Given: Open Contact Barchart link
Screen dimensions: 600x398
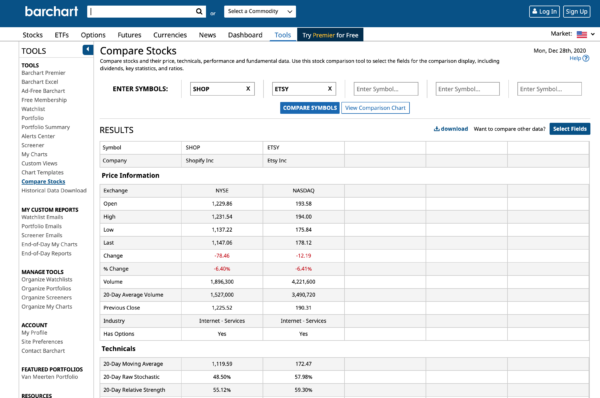Looking at the screenshot, I should 43,351.
